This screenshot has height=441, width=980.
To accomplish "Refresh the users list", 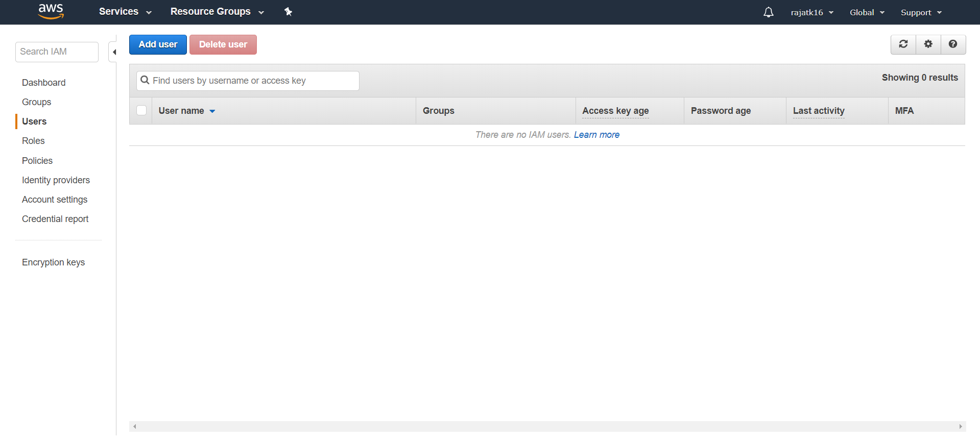I will click(903, 44).
